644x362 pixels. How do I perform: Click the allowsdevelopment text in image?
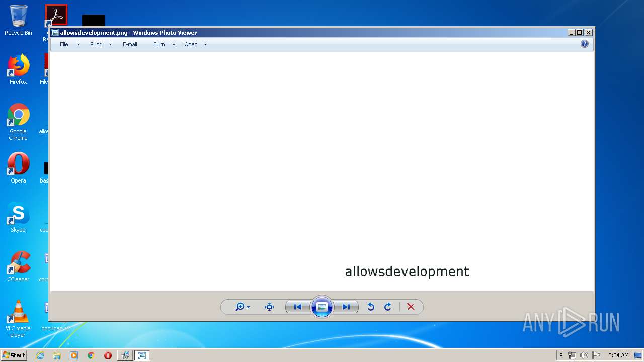pos(407,271)
